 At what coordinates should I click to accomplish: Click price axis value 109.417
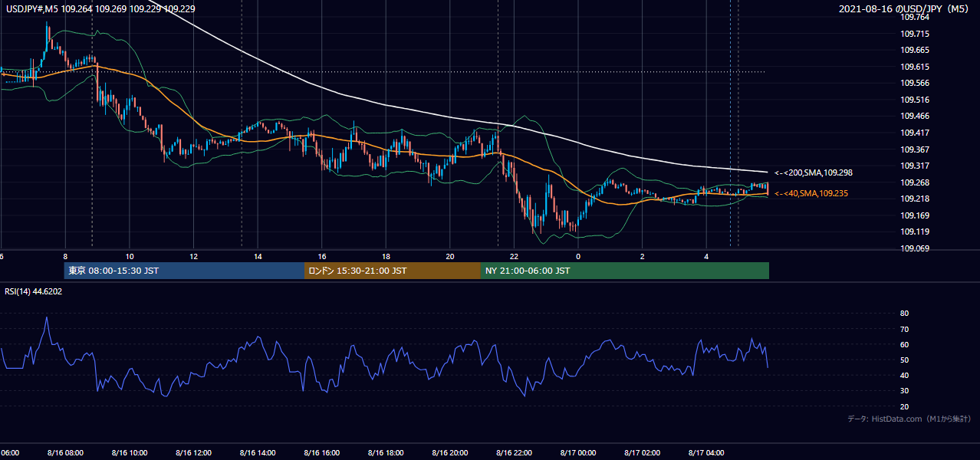[915, 133]
